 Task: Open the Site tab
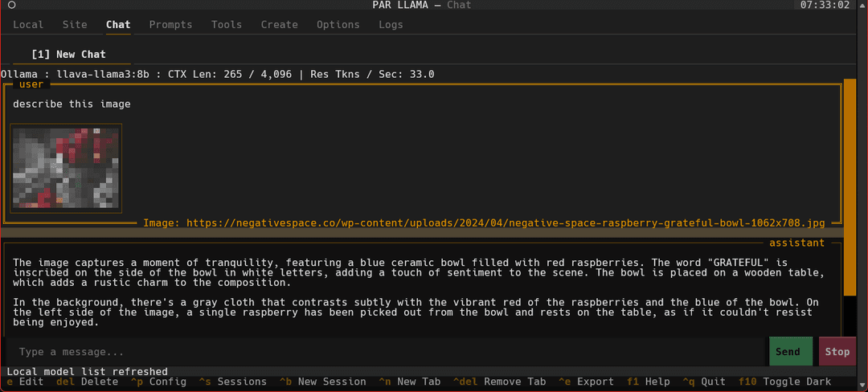tap(75, 24)
